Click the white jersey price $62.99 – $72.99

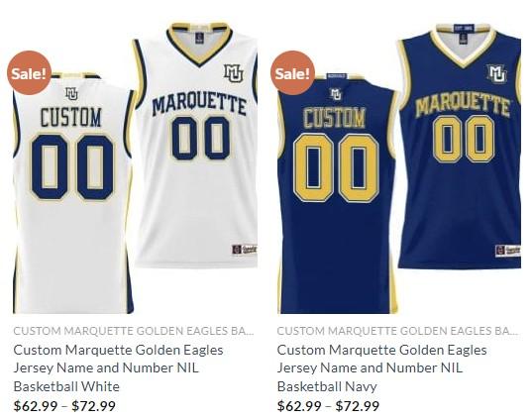coord(64,406)
